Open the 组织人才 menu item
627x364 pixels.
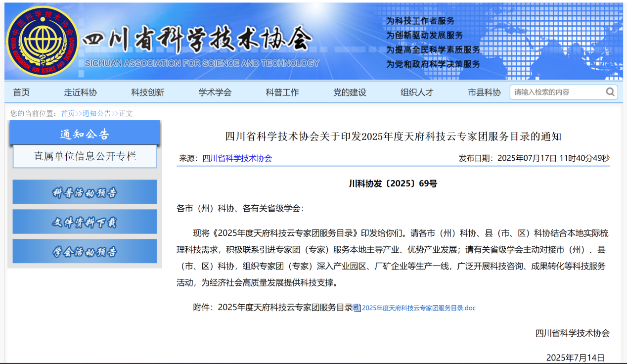click(x=417, y=92)
